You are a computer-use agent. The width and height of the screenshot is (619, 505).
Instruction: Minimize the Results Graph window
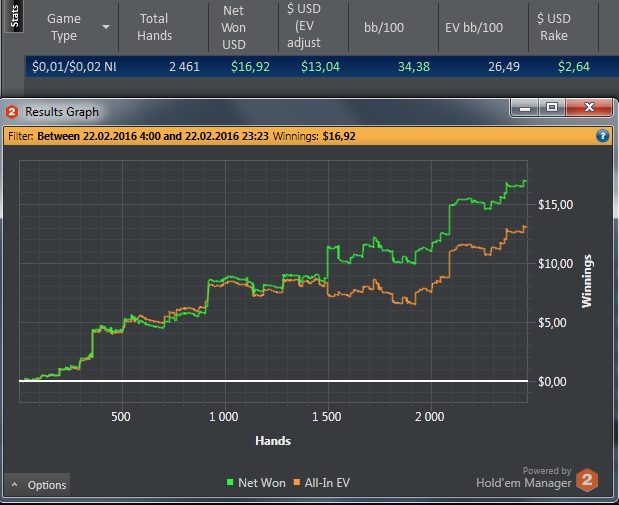tap(525, 108)
